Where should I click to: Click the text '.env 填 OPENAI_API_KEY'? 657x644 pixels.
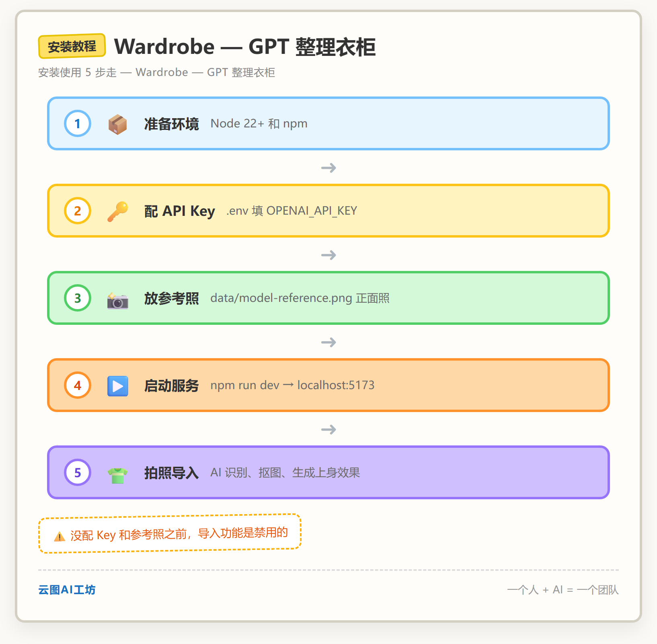pyautogui.click(x=292, y=211)
